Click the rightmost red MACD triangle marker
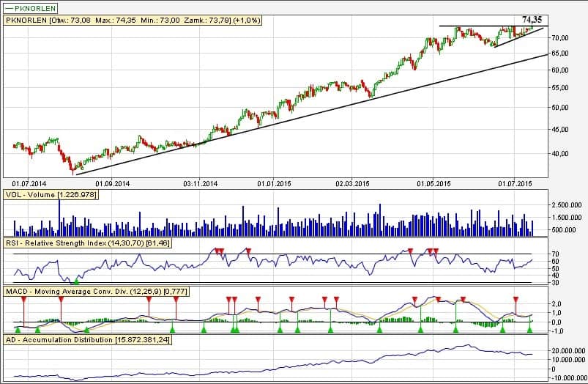Image resolution: width=588 pixels, height=384 pixels. [x=516, y=299]
